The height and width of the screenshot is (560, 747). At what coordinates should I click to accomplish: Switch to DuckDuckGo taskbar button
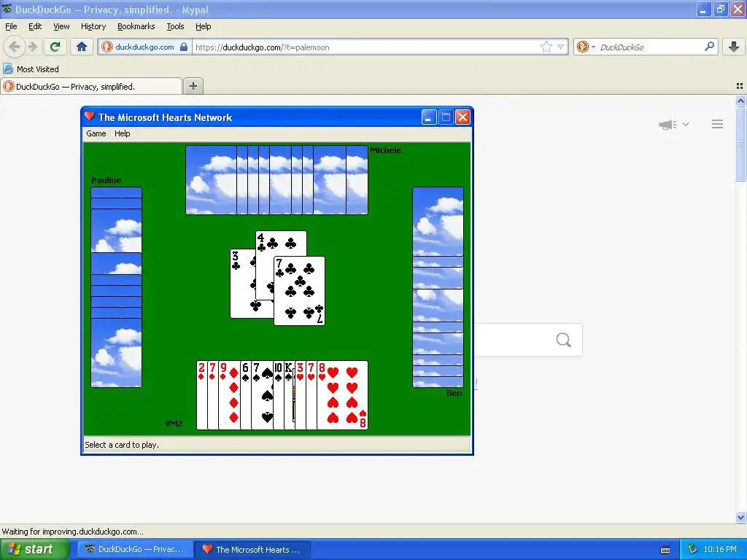click(x=135, y=550)
